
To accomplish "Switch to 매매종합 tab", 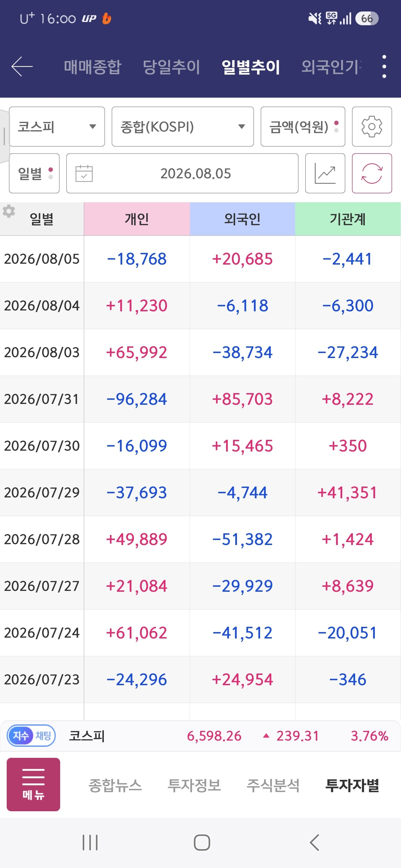I will (92, 67).
